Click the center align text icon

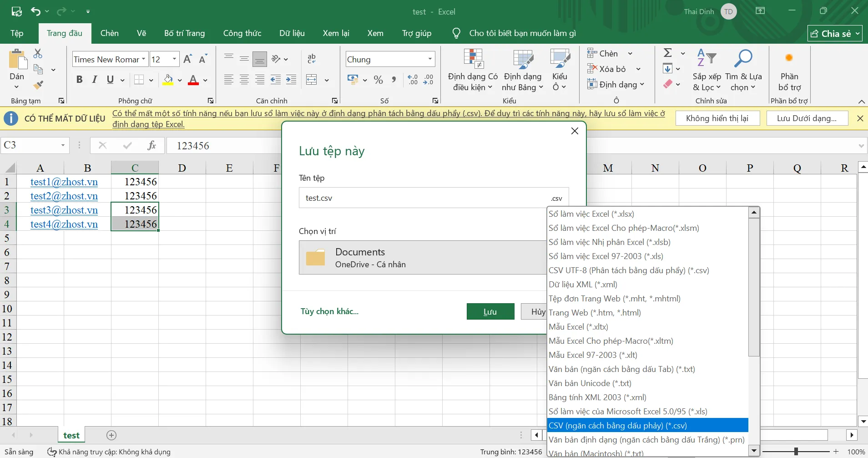[x=244, y=80]
